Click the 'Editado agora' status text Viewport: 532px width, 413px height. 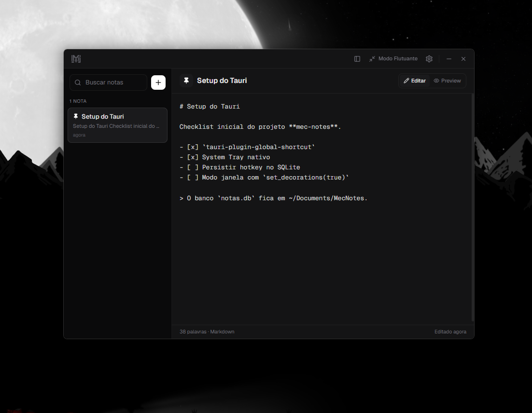(x=450, y=331)
